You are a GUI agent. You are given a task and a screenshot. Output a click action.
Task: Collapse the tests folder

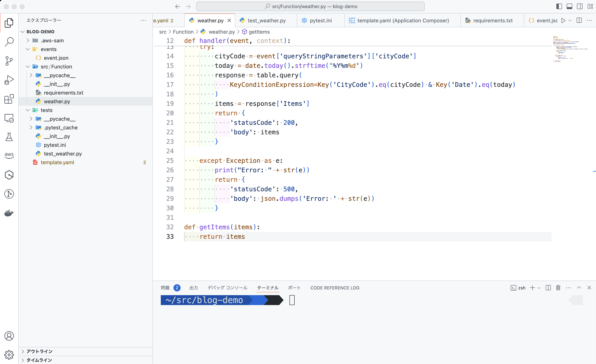pyautogui.click(x=28, y=110)
